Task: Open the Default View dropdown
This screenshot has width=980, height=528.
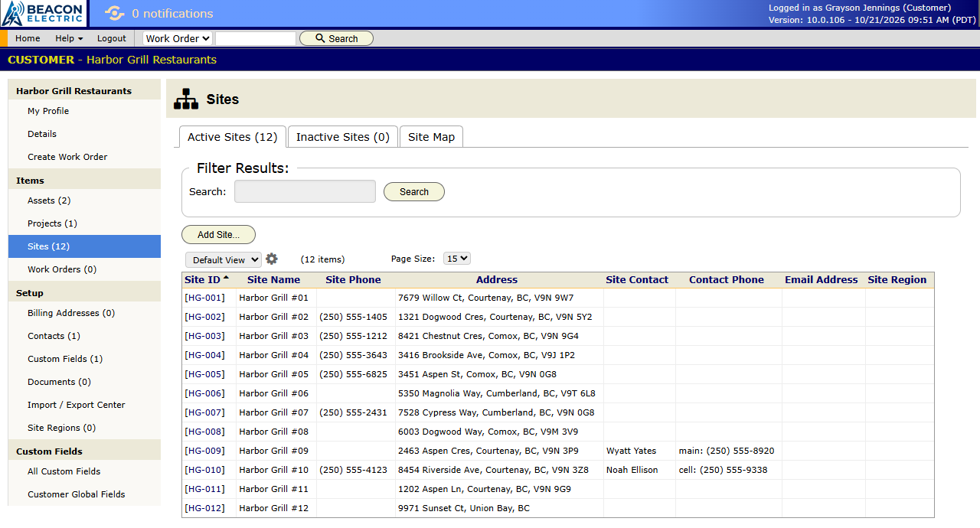Action: pos(224,260)
